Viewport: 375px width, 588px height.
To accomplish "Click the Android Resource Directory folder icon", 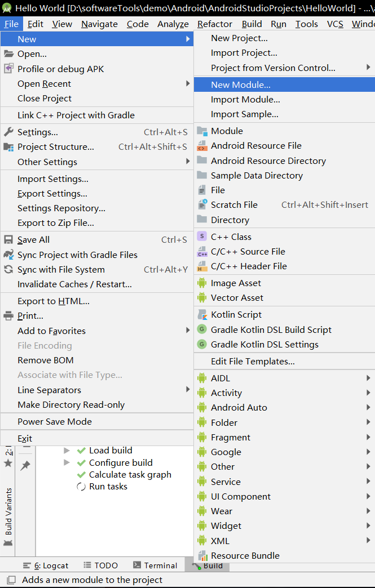I will (x=202, y=161).
